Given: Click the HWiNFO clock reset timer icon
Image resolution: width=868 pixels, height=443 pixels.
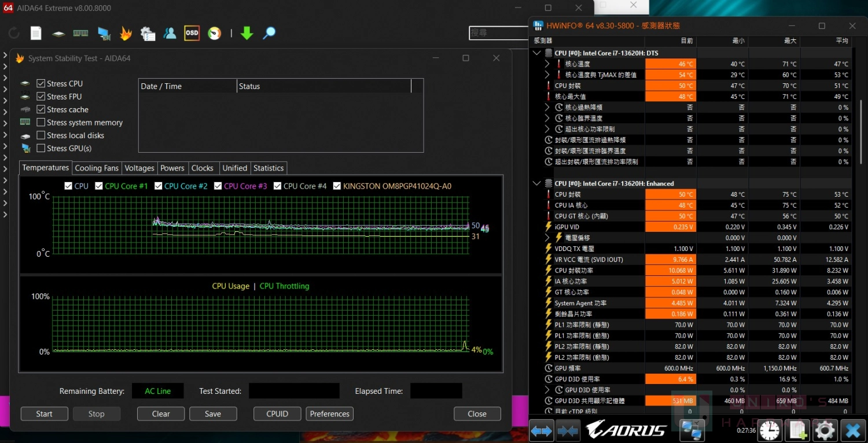Looking at the screenshot, I should pyautogui.click(x=770, y=430).
